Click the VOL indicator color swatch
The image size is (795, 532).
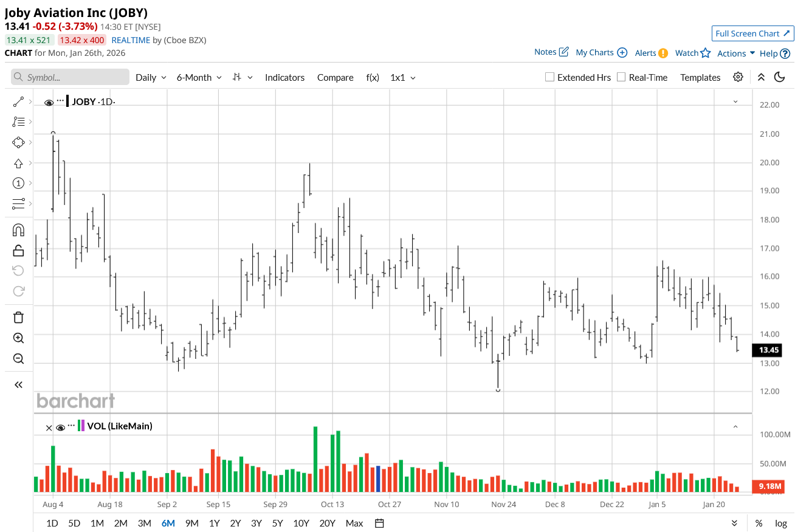pos(81,426)
